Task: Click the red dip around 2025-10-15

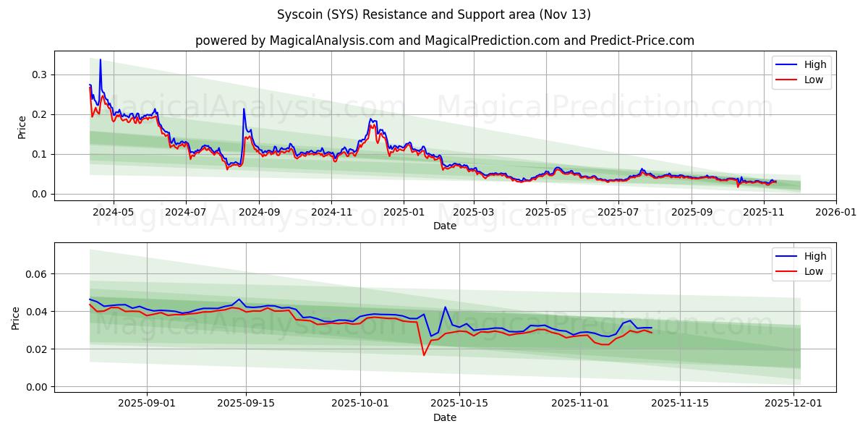Action: click(x=423, y=354)
